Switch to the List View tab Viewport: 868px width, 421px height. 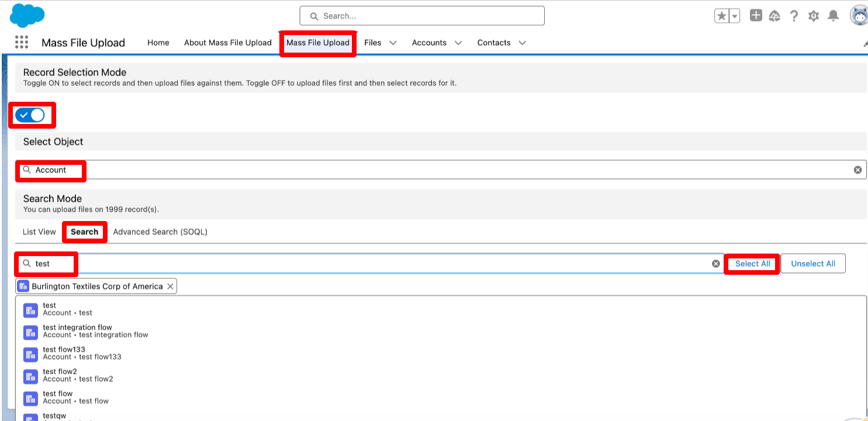(x=39, y=232)
